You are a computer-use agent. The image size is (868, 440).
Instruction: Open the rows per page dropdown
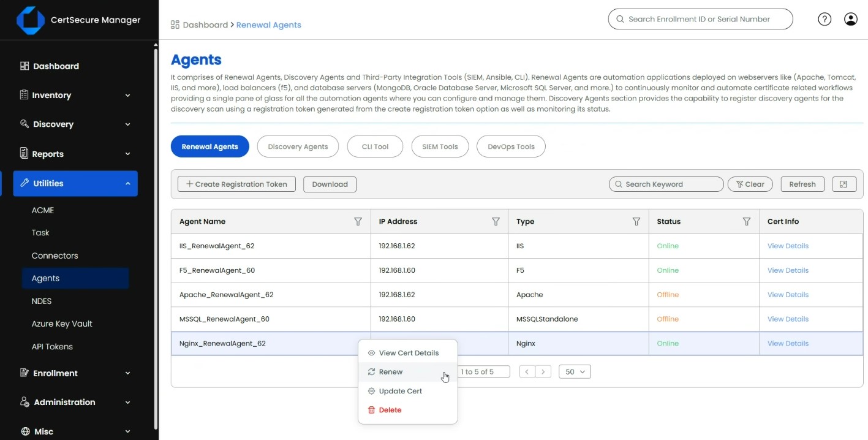pyautogui.click(x=575, y=371)
